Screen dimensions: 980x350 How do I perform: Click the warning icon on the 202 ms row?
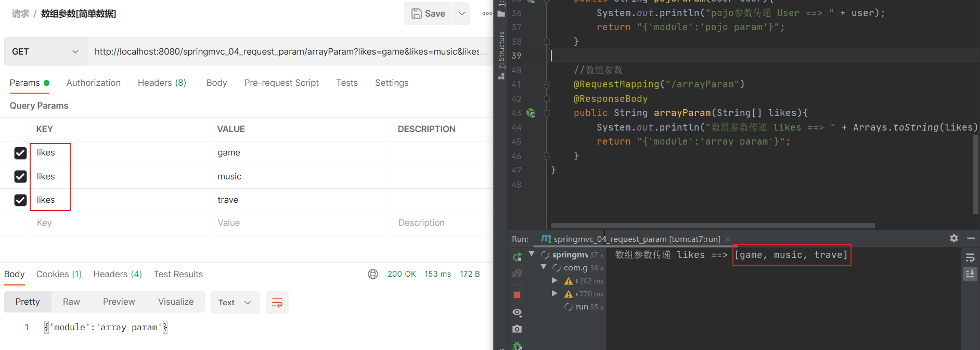tap(569, 281)
